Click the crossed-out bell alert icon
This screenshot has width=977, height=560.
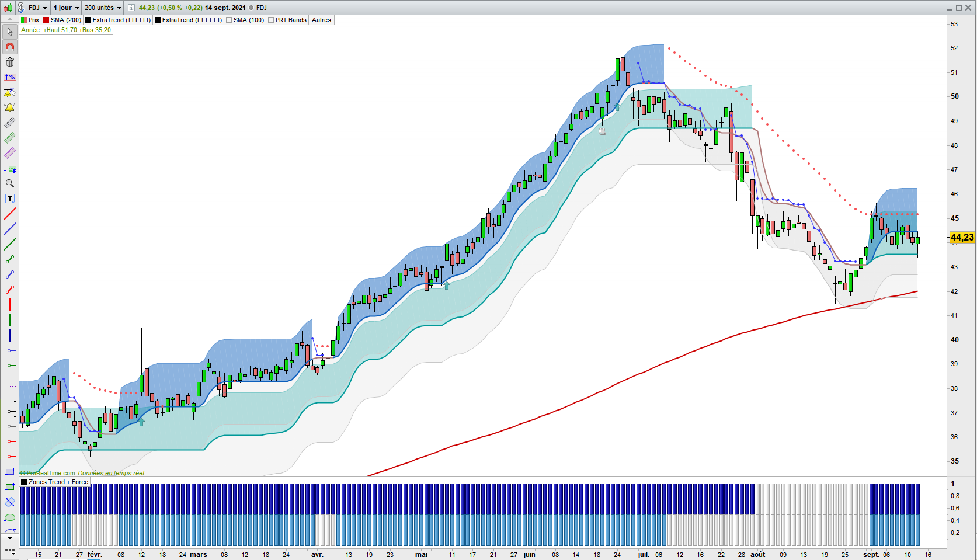point(10,92)
